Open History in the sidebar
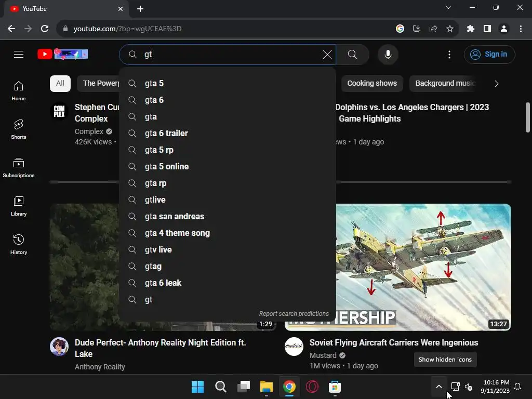 tap(19, 244)
